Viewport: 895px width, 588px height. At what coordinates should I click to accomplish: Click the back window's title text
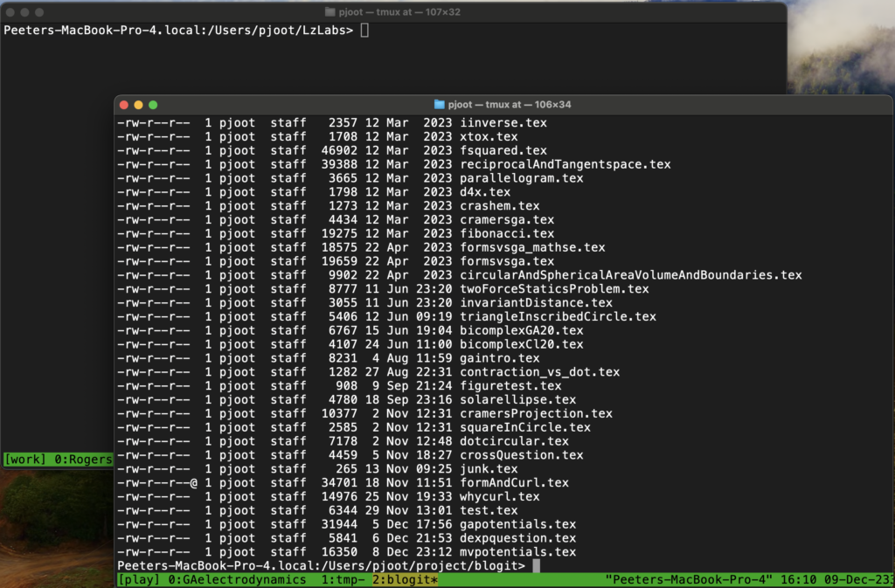click(x=399, y=12)
